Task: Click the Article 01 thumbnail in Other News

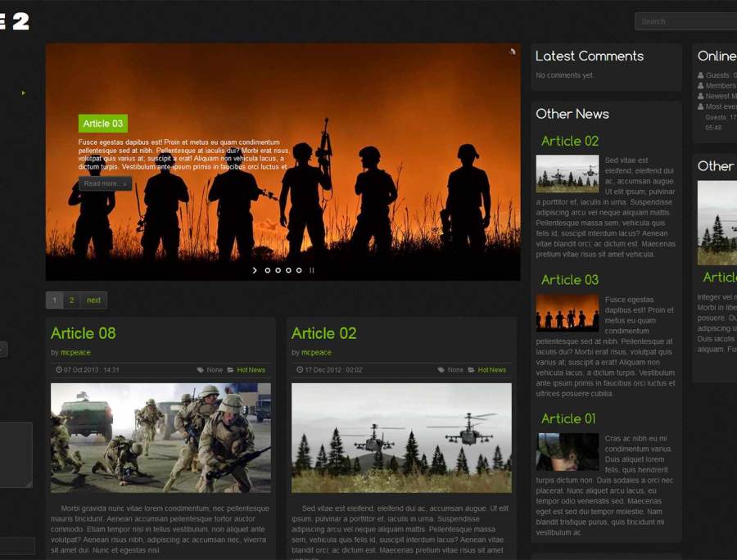Action: tap(567, 452)
